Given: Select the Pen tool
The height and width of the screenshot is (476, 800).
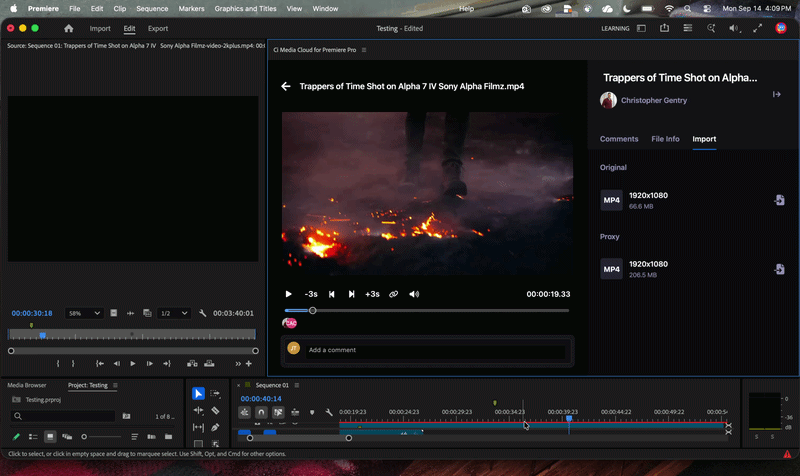Looking at the screenshot, I should pyautogui.click(x=215, y=427).
